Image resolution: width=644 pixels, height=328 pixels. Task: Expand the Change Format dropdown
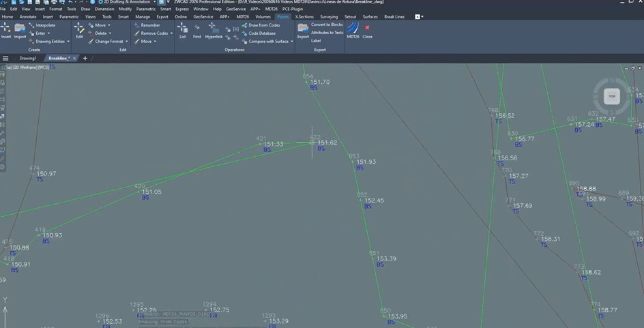(x=126, y=42)
